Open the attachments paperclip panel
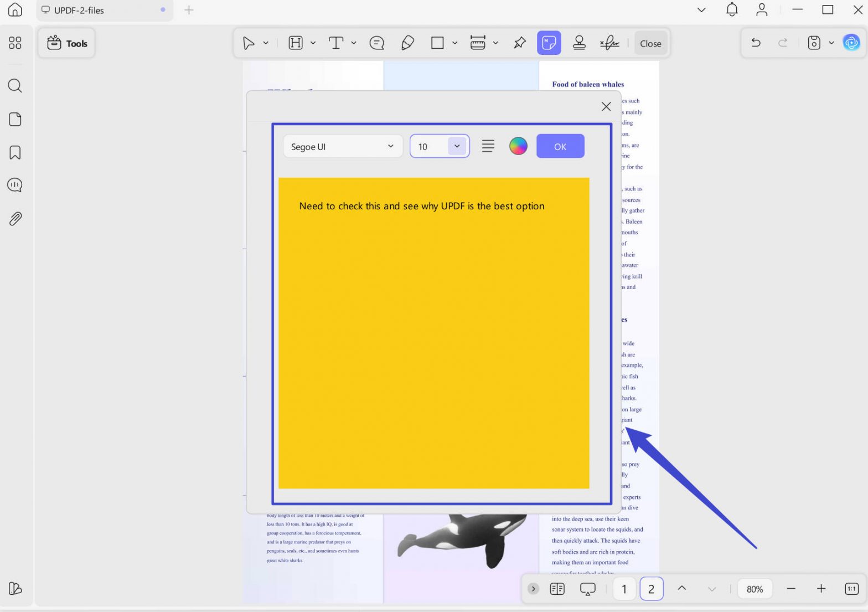Image resolution: width=868 pixels, height=612 pixels. point(15,219)
